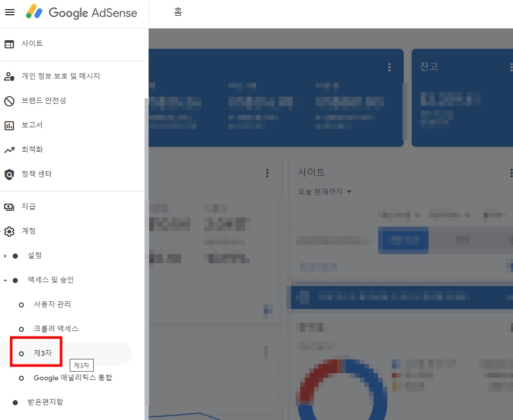Open the 받은편지함 item
This screenshot has height=420, width=513.
(x=45, y=402)
